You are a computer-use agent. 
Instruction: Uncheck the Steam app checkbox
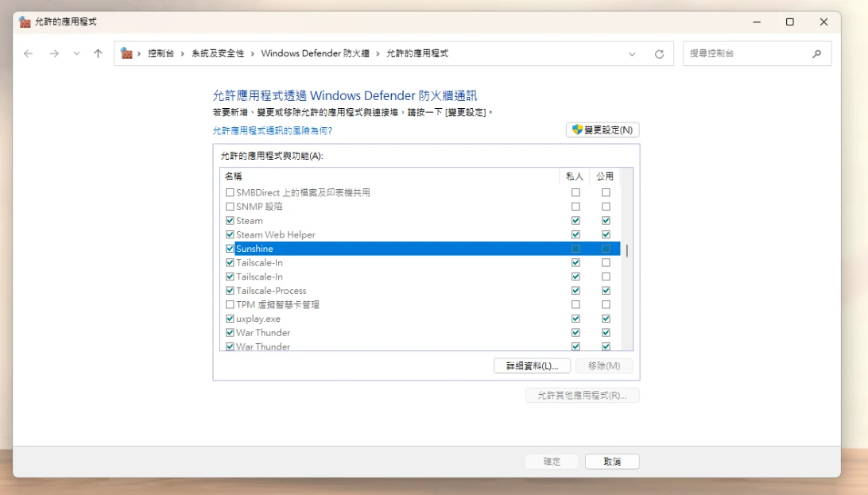click(x=230, y=221)
